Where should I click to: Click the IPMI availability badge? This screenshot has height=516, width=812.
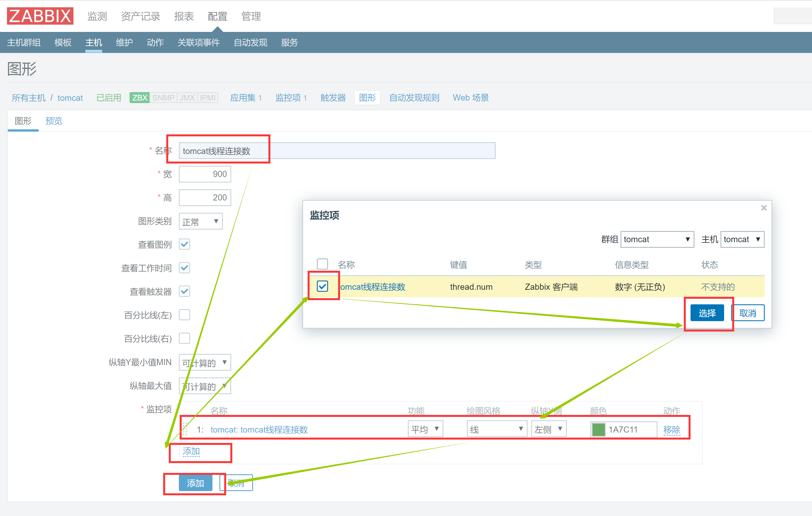(207, 98)
